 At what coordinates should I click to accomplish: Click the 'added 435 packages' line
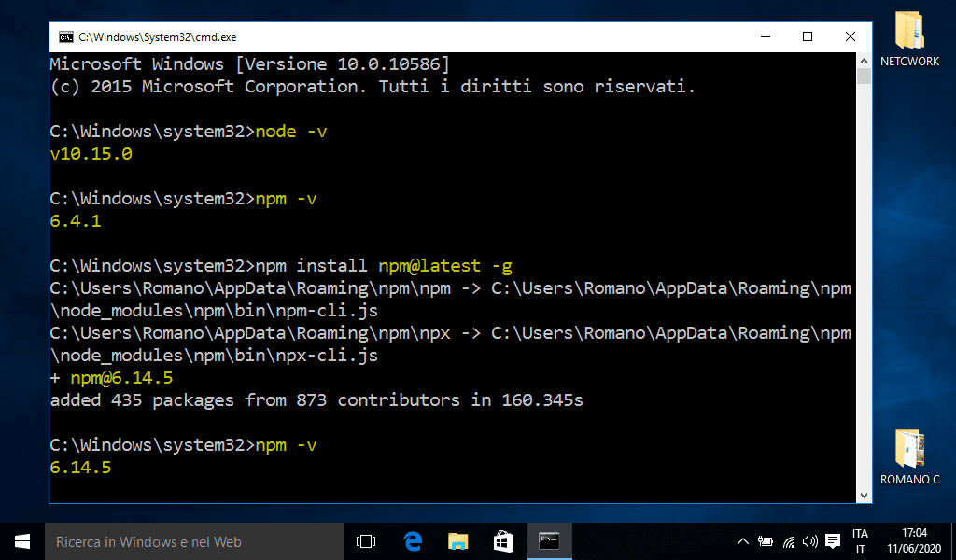316,400
